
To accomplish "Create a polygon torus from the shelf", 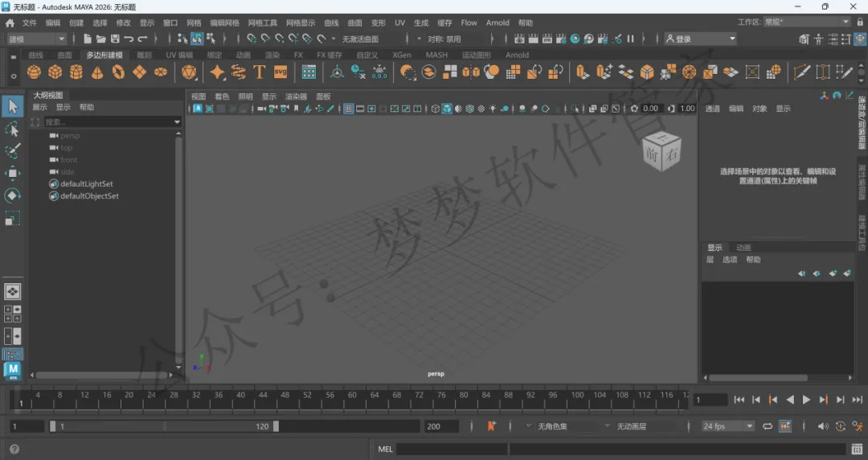I will (x=118, y=72).
